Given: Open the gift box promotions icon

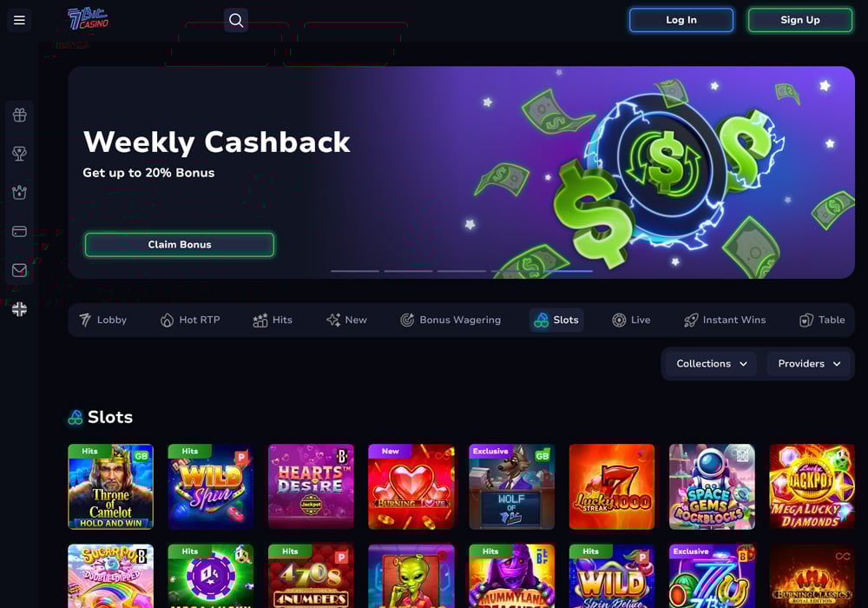Looking at the screenshot, I should (x=19, y=116).
